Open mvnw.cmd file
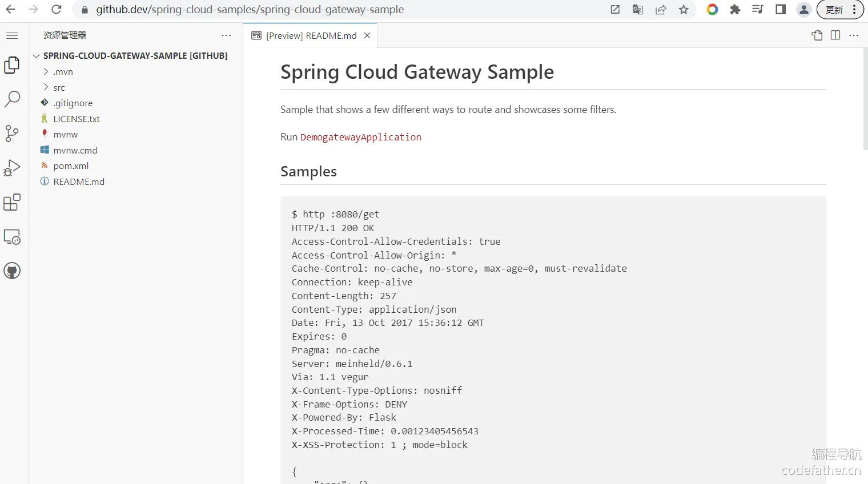 135,150
